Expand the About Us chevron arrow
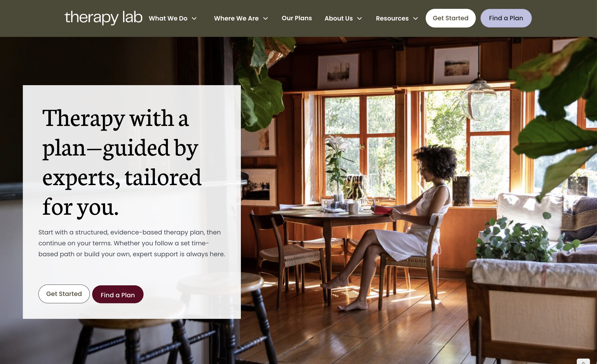 pyautogui.click(x=359, y=18)
